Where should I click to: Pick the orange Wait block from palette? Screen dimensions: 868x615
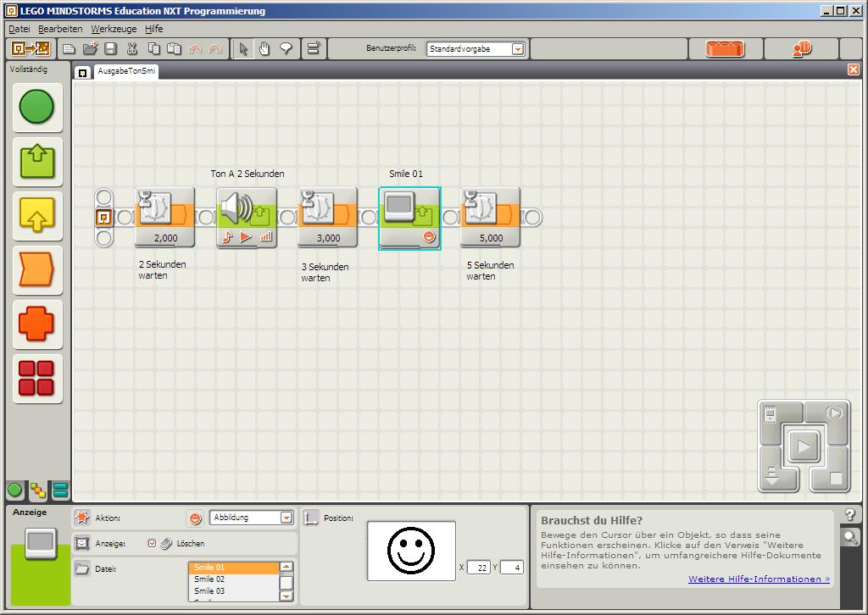coord(36,270)
